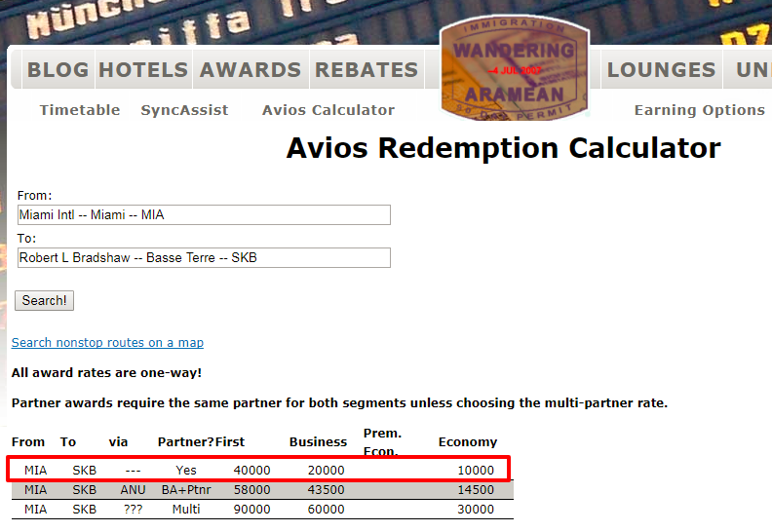Click the Business column header

point(318,442)
